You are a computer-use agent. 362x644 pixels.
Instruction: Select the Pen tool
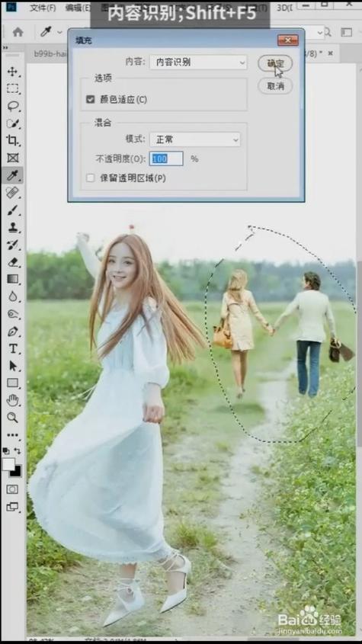point(13,331)
